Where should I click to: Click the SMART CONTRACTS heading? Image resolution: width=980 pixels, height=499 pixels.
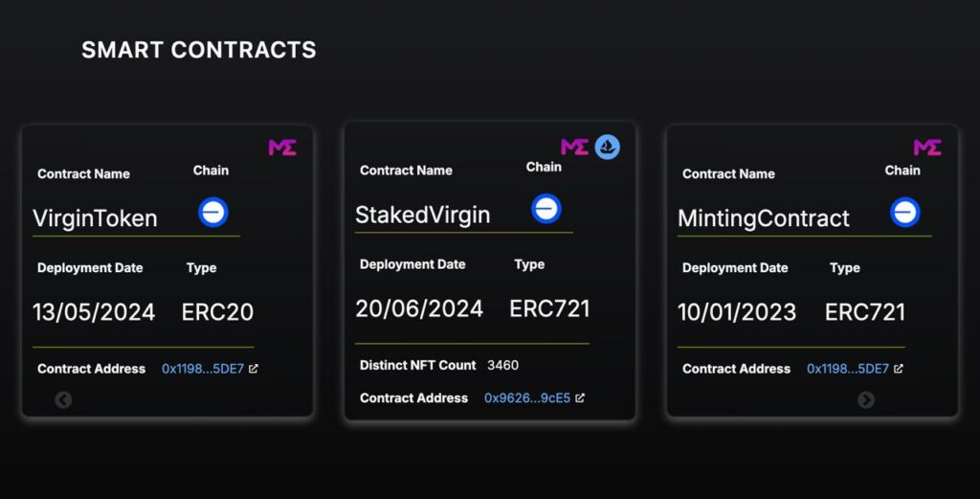tap(199, 50)
